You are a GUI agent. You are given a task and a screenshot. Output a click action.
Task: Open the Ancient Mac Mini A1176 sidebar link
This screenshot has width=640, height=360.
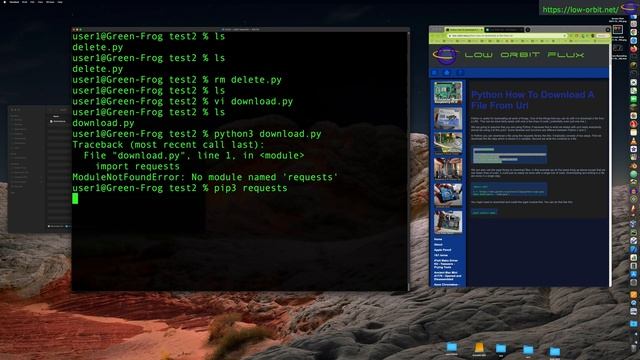point(447,276)
